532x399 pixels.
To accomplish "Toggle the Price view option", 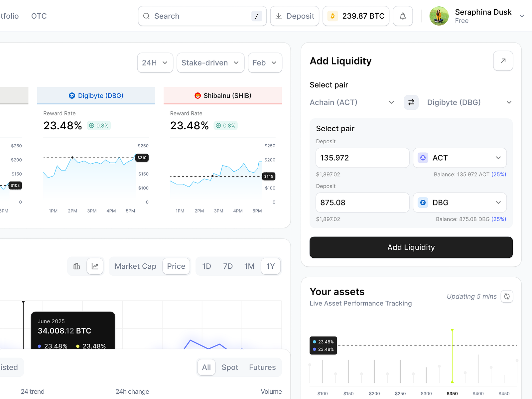I will [x=176, y=266].
